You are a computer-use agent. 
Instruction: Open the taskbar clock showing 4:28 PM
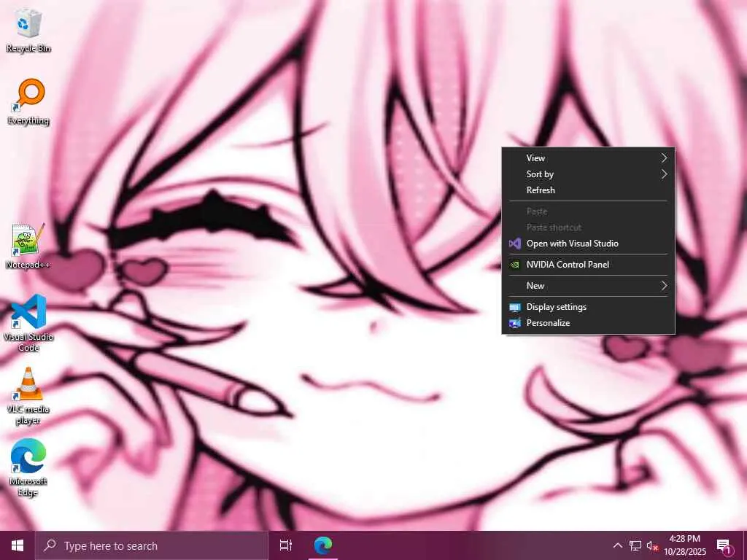coord(684,545)
